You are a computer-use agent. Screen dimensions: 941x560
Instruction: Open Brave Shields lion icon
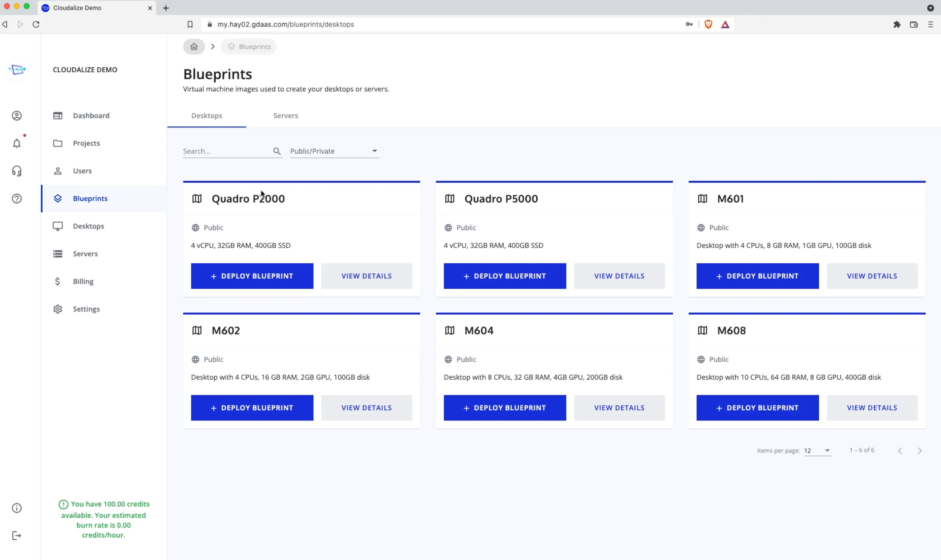point(708,24)
